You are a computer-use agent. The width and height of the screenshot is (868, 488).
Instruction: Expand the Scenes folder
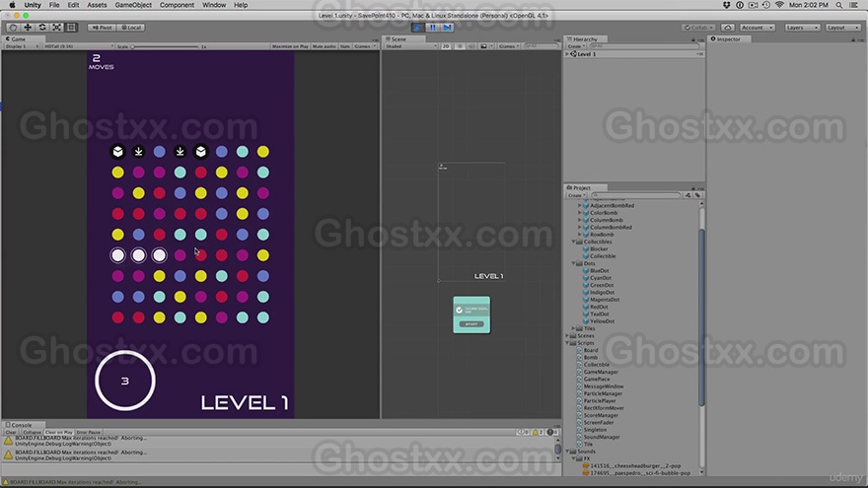[567, 336]
